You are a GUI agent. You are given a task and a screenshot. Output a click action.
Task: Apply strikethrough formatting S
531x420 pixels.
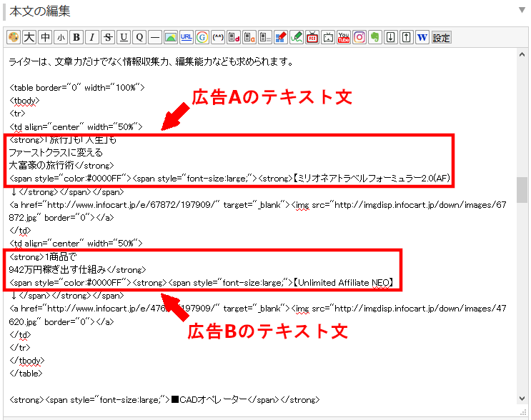pos(108,37)
